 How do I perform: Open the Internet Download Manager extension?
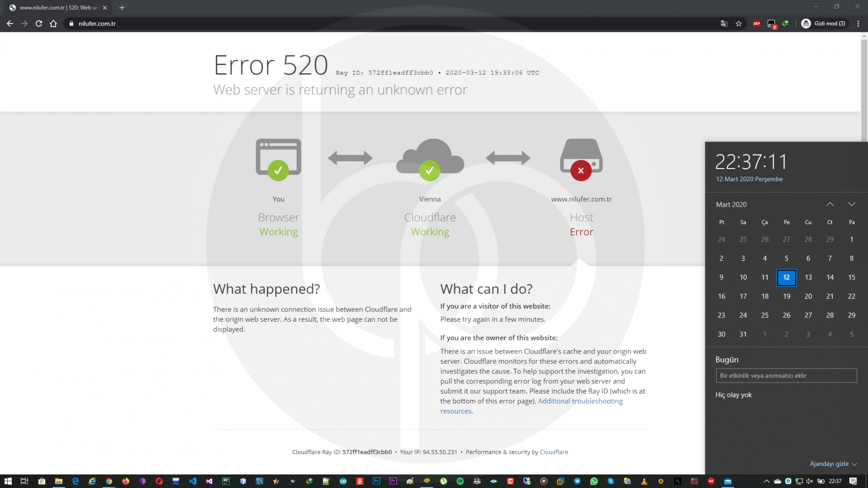(786, 23)
